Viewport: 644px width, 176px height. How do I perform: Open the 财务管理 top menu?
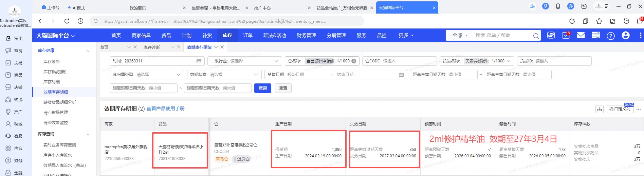(306, 35)
